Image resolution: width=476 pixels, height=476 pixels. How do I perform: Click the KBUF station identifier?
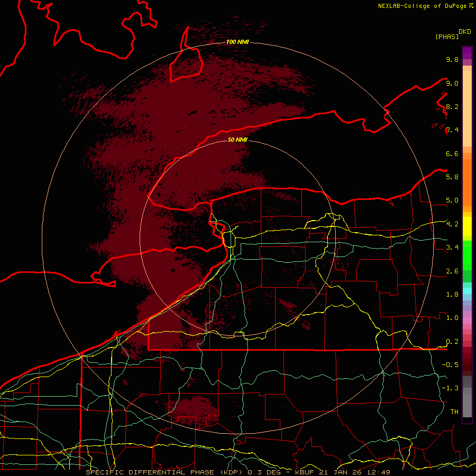(305, 472)
